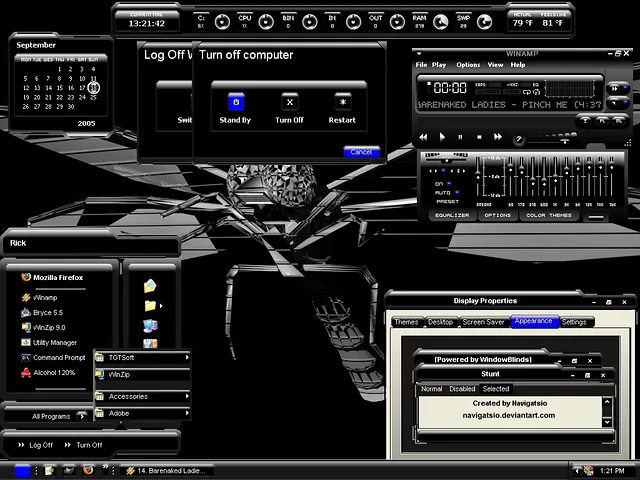Click the Stand By power icon
The height and width of the screenshot is (480, 640).
pos(235,101)
